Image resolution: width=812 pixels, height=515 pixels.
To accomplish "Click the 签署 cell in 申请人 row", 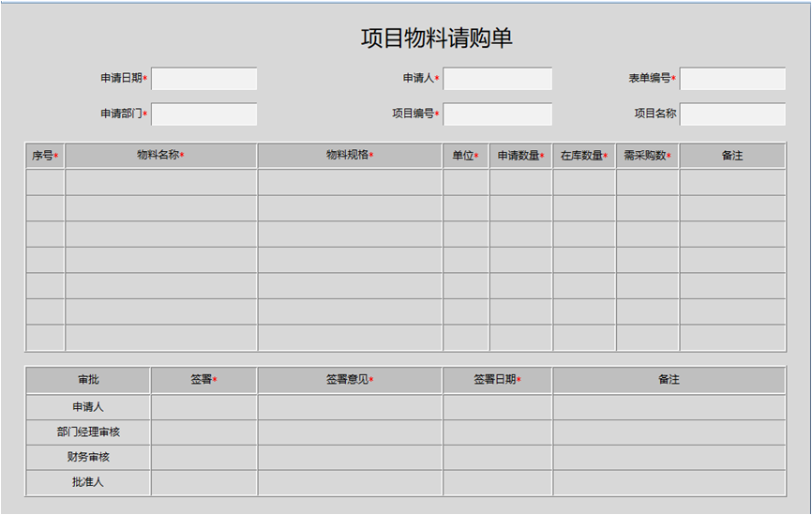I will tap(203, 407).
